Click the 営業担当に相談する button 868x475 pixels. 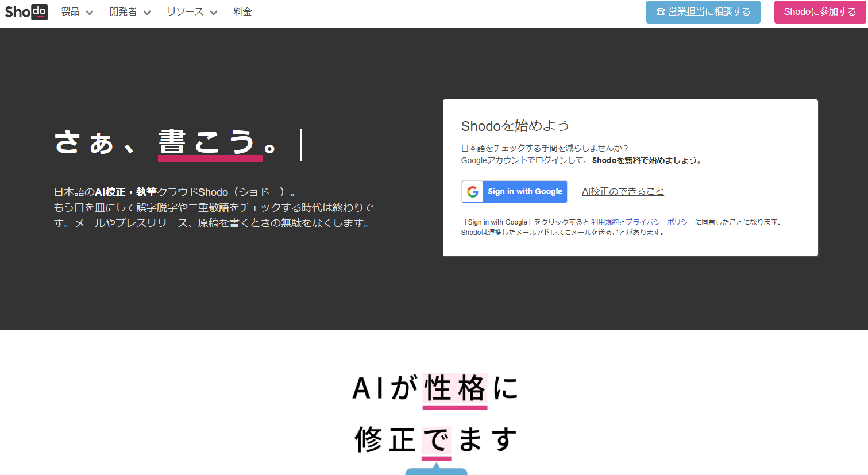(703, 12)
